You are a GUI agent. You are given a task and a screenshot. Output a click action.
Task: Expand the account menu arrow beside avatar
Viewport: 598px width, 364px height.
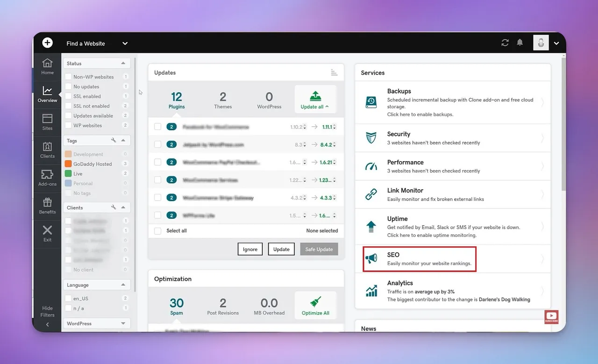click(556, 43)
